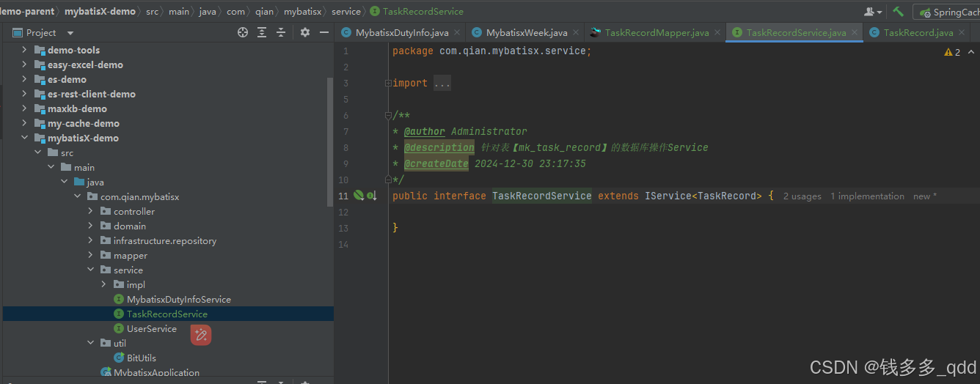Select the java source folder
The width and height of the screenshot is (980, 384).
pos(95,182)
